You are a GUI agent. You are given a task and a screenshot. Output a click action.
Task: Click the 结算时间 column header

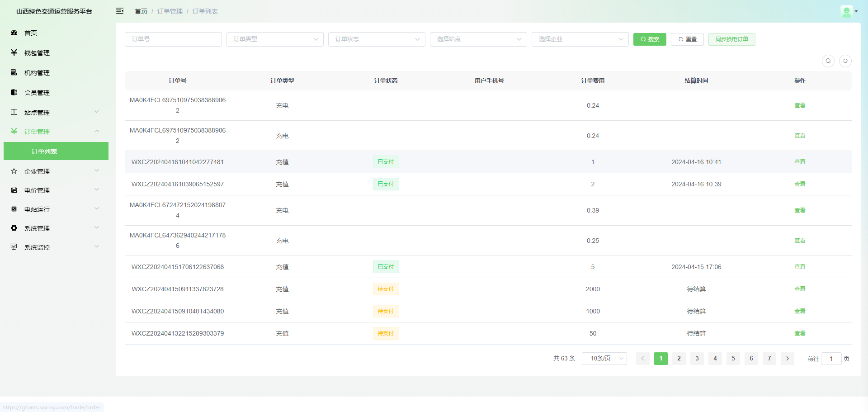tap(696, 81)
